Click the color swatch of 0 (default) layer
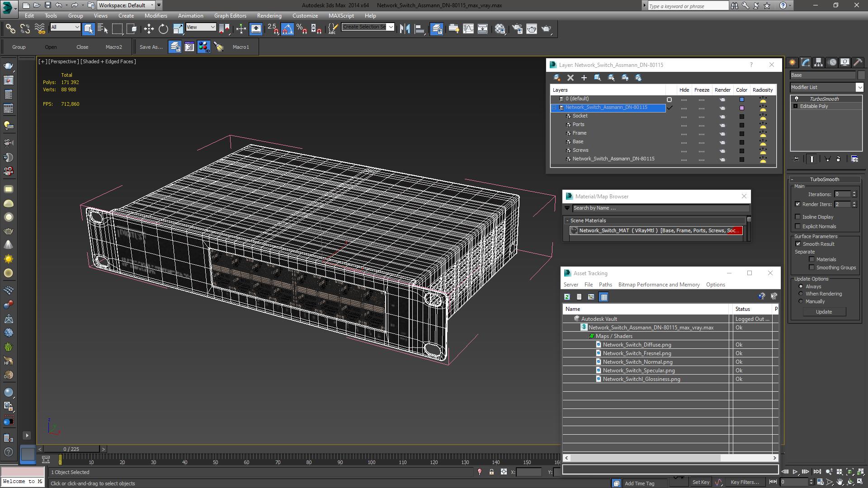The image size is (868, 488). tap(741, 99)
